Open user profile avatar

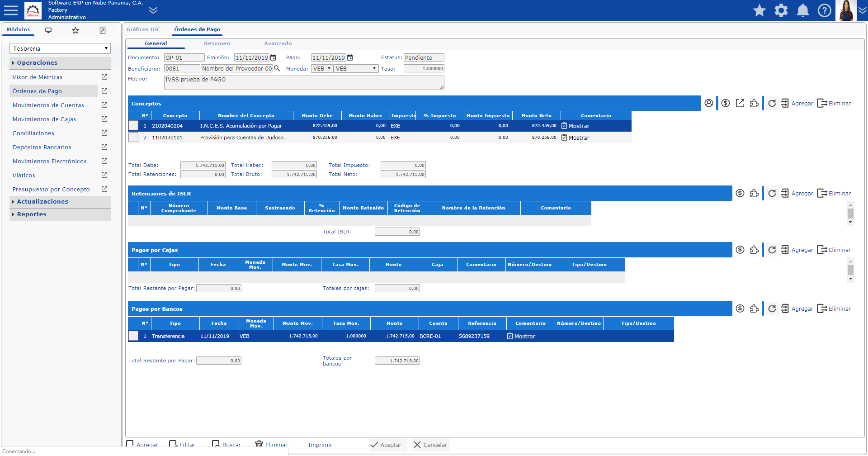[846, 10]
